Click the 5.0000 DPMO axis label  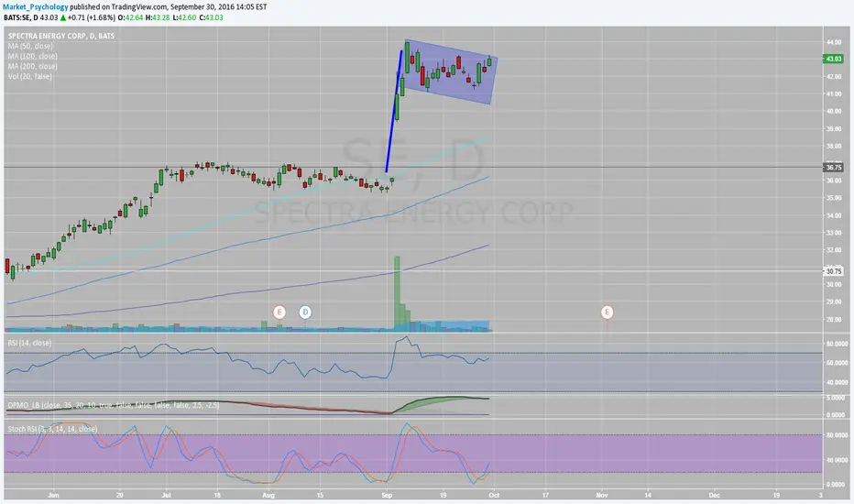tap(835, 399)
